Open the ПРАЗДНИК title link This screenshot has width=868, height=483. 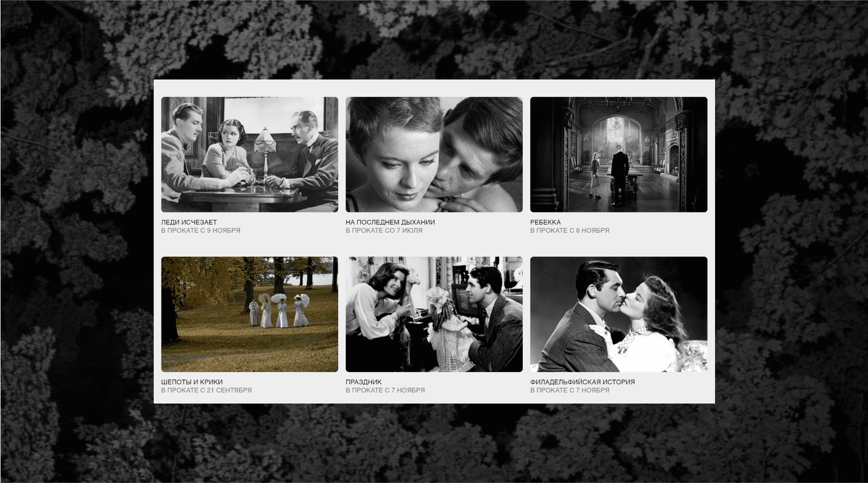pyautogui.click(x=363, y=382)
